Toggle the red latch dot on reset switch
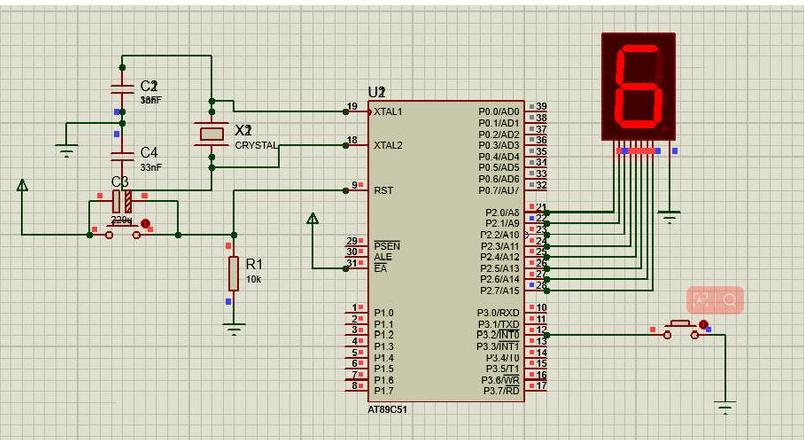The height and width of the screenshot is (440, 804). [x=145, y=224]
